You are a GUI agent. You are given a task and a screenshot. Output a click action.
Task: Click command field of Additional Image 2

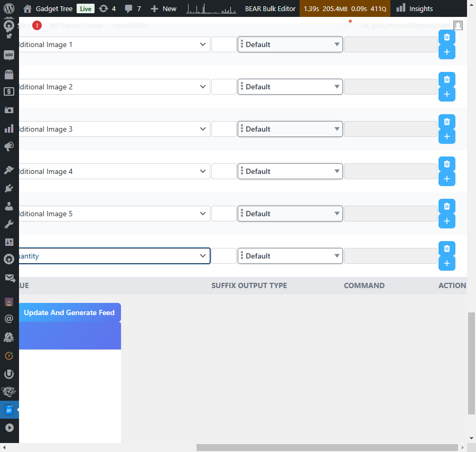(390, 87)
